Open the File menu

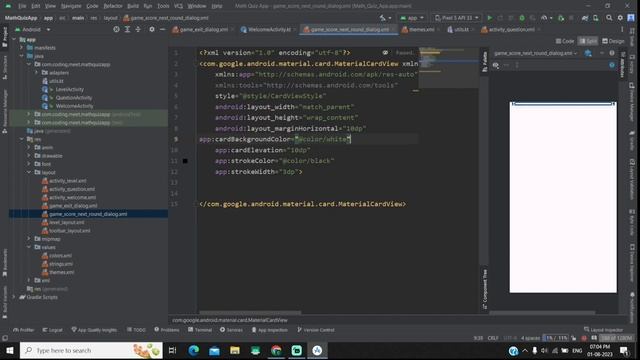click(x=22, y=6)
